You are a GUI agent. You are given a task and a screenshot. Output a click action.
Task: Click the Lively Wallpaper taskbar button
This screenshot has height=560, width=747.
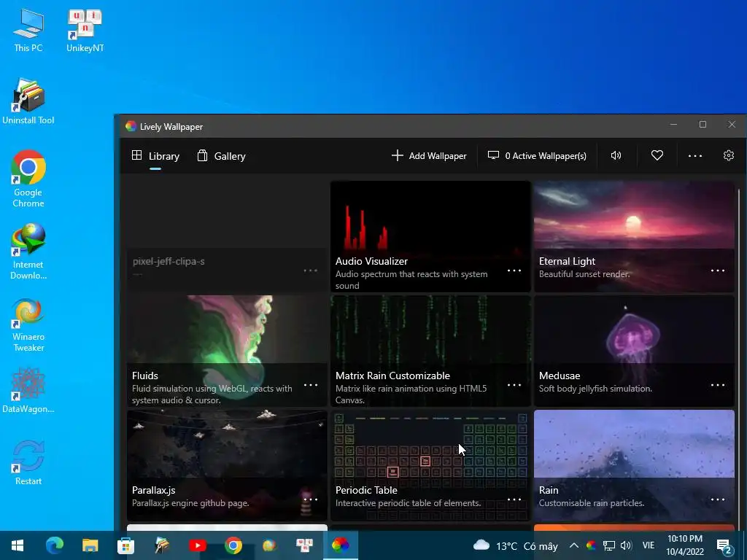pyautogui.click(x=340, y=545)
